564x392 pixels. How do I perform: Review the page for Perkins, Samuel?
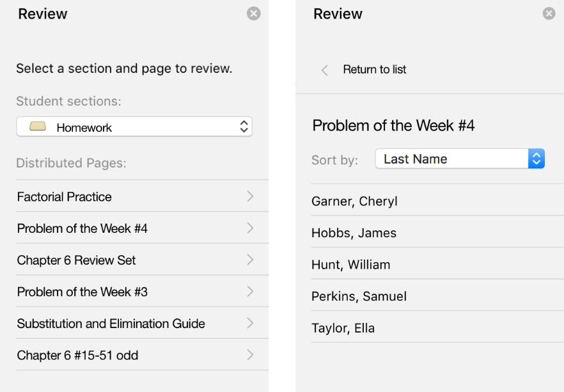359,296
